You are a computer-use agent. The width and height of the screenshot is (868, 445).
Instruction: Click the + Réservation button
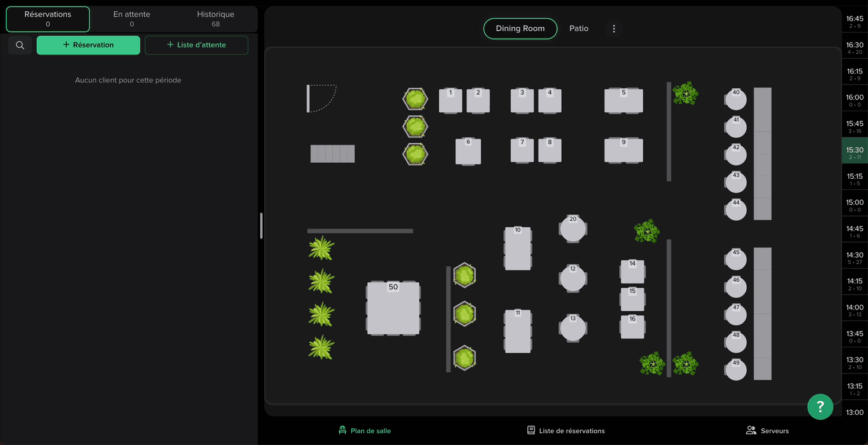(88, 45)
